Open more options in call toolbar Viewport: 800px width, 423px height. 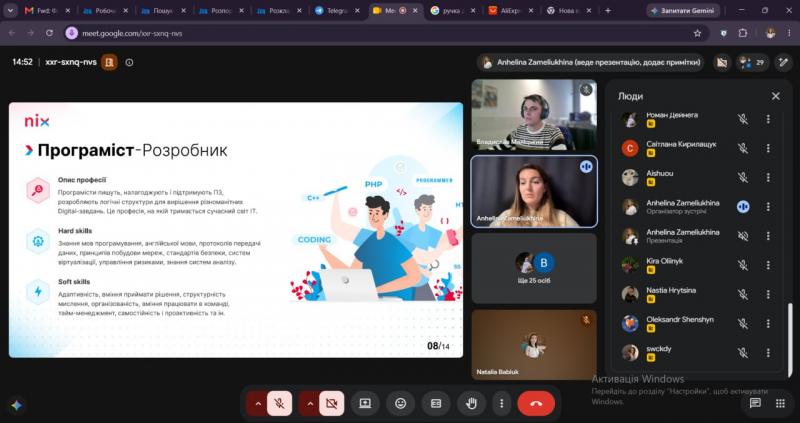click(x=502, y=404)
